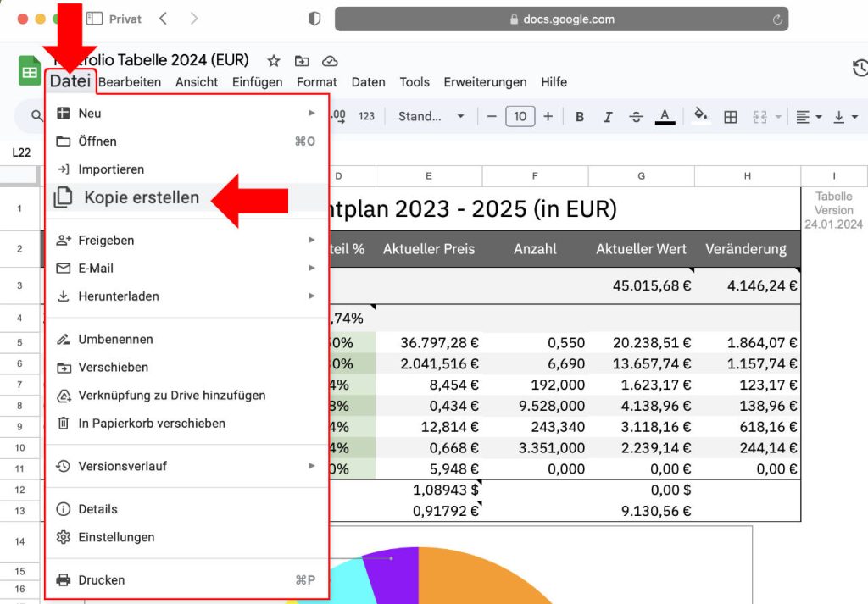Image resolution: width=868 pixels, height=604 pixels.
Task: Choose Importieren from the menu
Action: (187, 169)
